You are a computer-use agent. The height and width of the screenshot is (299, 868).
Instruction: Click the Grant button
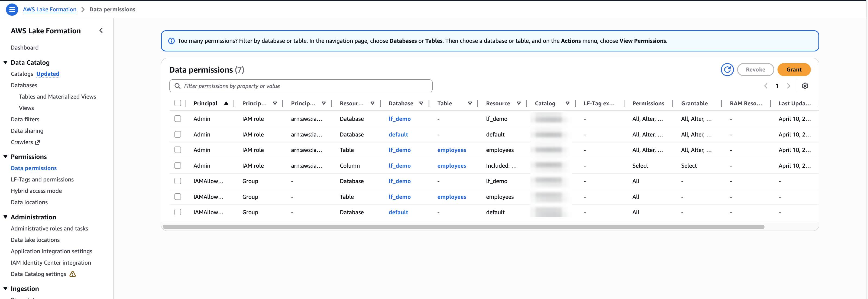793,70
